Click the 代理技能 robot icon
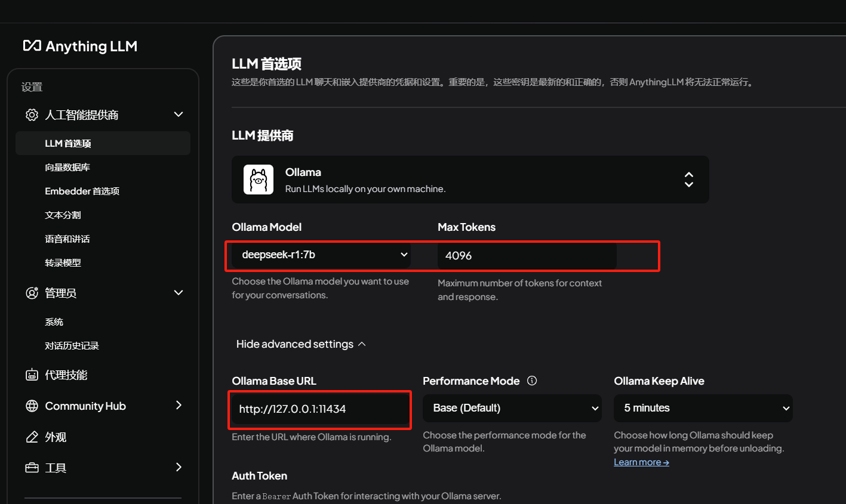 [x=32, y=375]
